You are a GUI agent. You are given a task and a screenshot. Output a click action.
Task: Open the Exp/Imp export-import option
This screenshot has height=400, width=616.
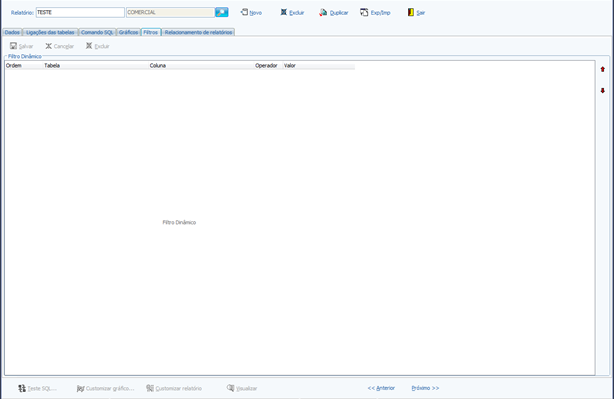pyautogui.click(x=375, y=13)
